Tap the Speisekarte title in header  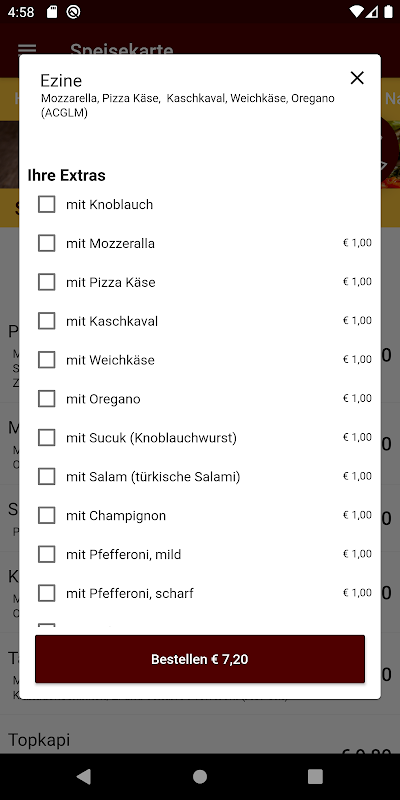[121, 49]
